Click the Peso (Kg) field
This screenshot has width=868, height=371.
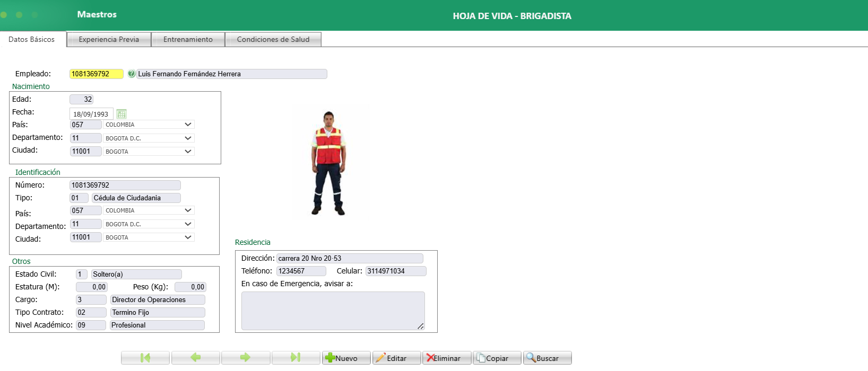tap(190, 287)
